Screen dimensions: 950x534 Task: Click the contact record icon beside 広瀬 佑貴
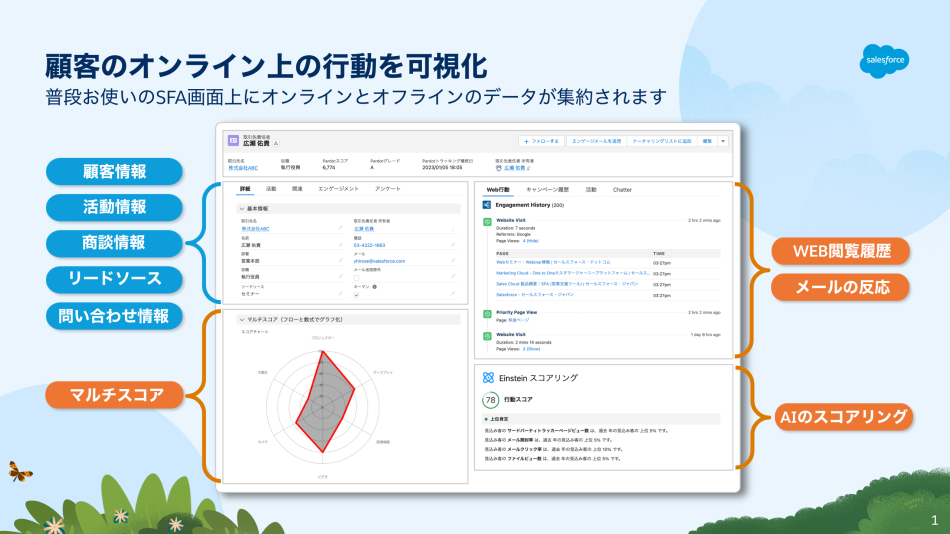click(233, 141)
